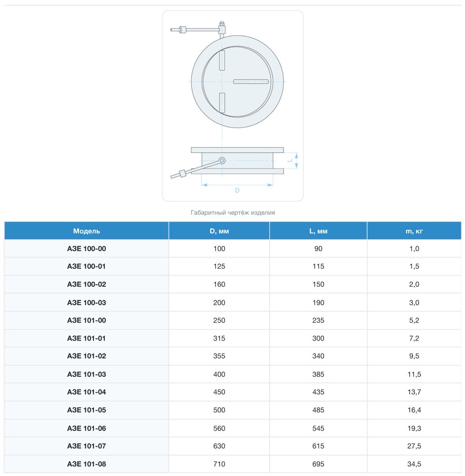Click L value 435 for АЗЕ 101-04
This screenshot has height=476, width=465.
click(x=318, y=392)
